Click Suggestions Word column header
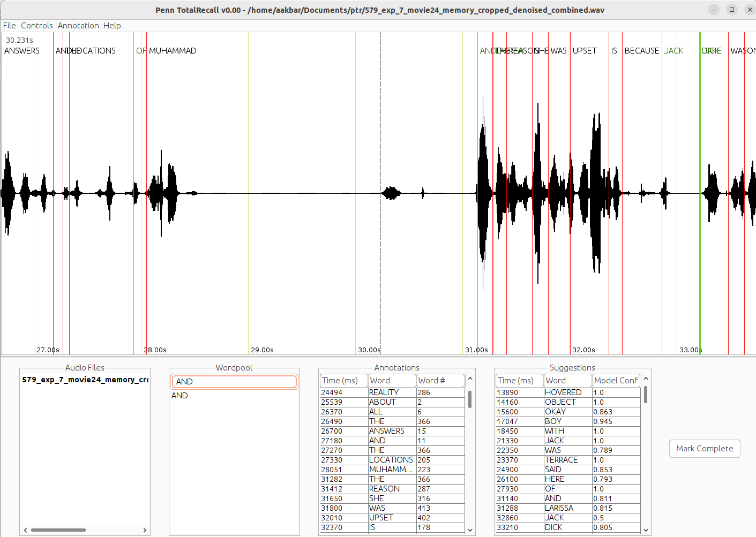The image size is (756, 537). [568, 381]
